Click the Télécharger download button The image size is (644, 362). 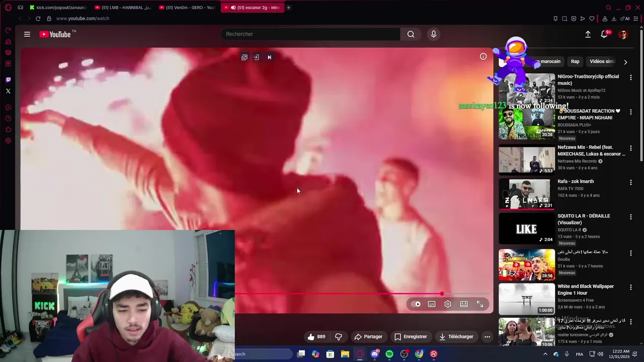tap(456, 337)
